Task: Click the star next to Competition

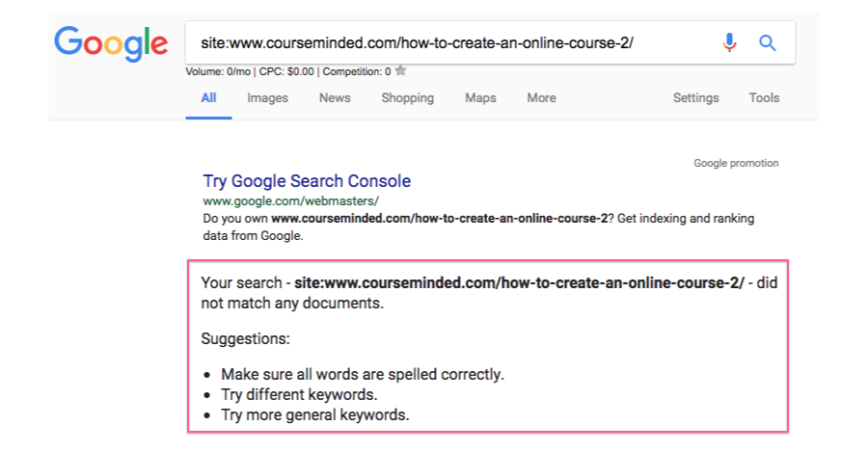Action: [x=400, y=70]
